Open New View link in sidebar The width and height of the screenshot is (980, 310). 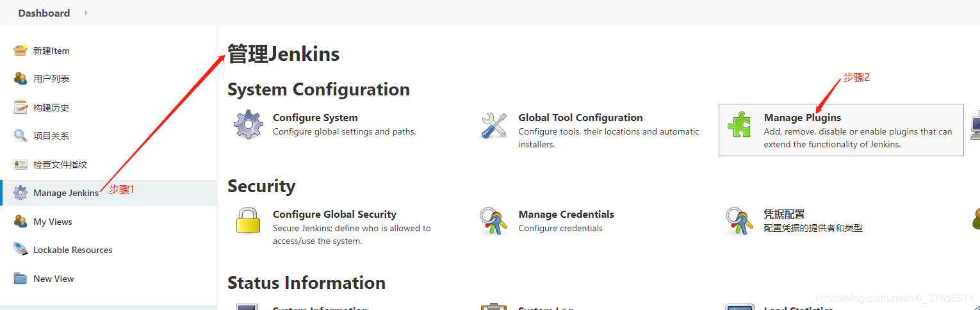[x=54, y=279]
